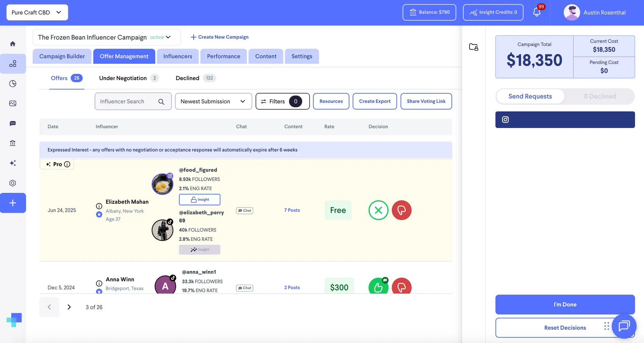Open the settings icon in the sidebar
The image size is (644, 343).
pyautogui.click(x=13, y=183)
